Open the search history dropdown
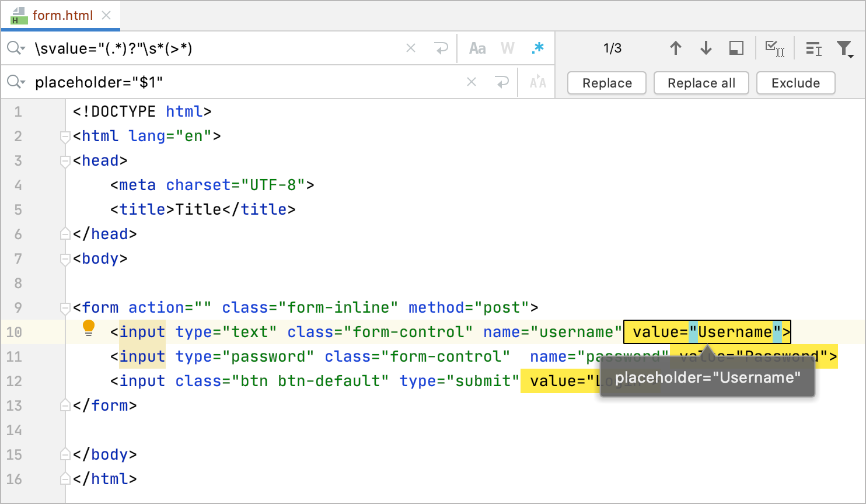Screen dimensions: 866x504 tap(16, 48)
